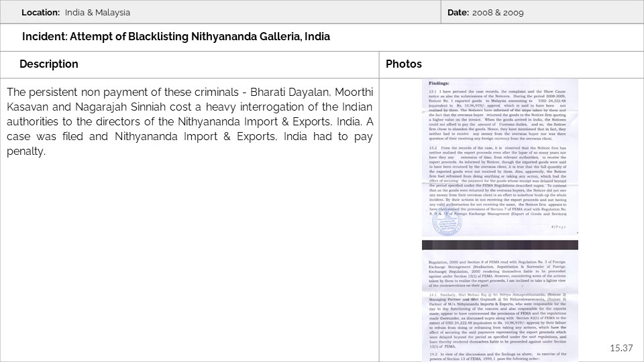Select the 'India & Malaysia' location text
The height and width of the screenshot is (362, 644).
pyautogui.click(x=98, y=13)
